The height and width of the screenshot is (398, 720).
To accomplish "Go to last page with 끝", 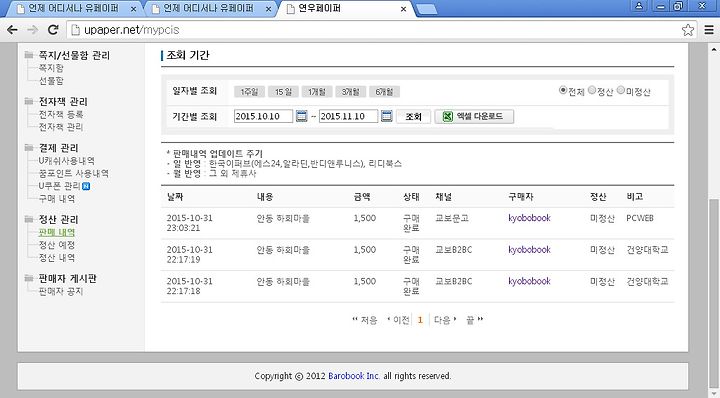I will [474, 320].
